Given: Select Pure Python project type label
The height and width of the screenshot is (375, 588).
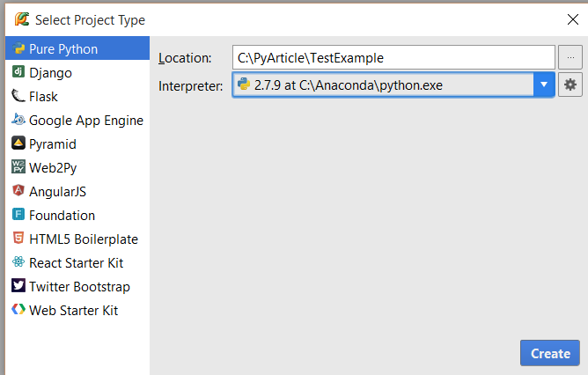Looking at the screenshot, I should pos(63,49).
